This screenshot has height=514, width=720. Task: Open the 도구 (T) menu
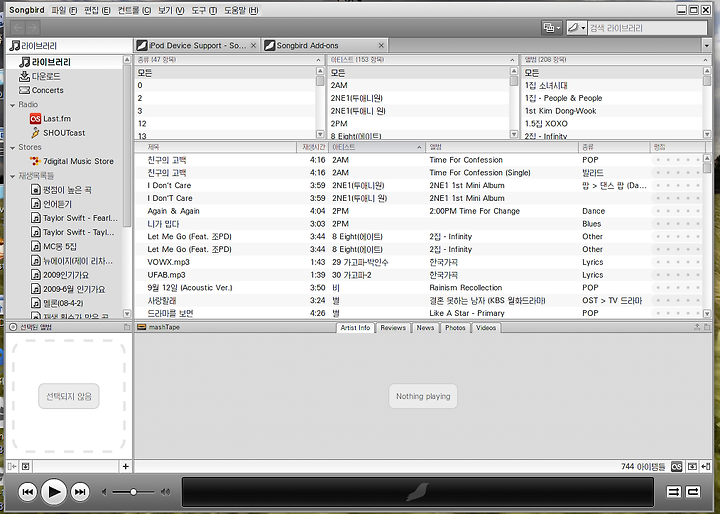tap(204, 10)
